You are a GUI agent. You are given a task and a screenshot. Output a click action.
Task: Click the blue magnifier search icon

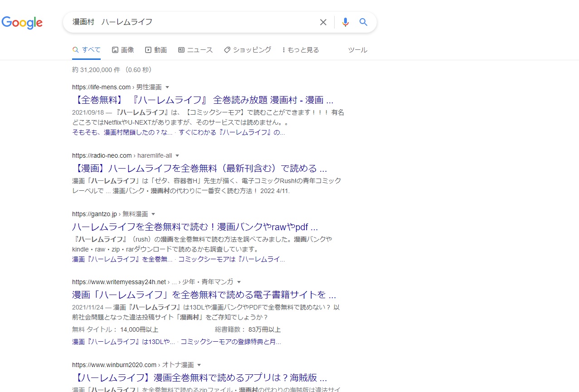363,22
